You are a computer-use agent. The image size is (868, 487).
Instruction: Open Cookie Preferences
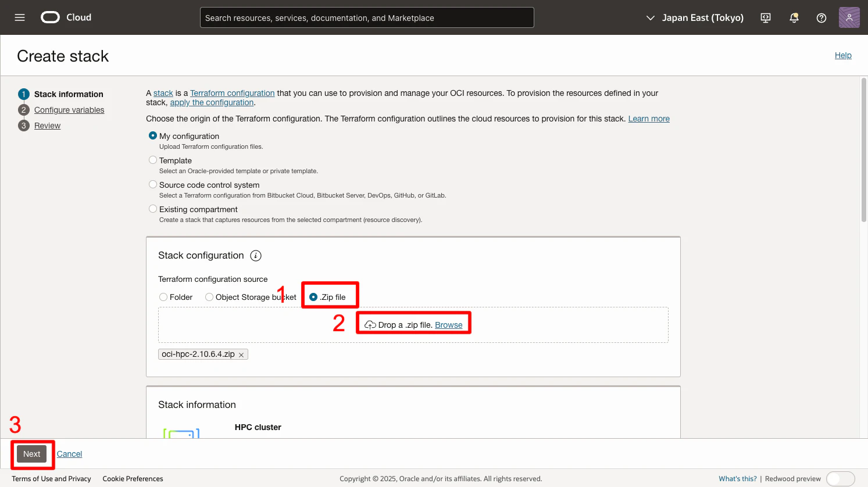coord(133,479)
